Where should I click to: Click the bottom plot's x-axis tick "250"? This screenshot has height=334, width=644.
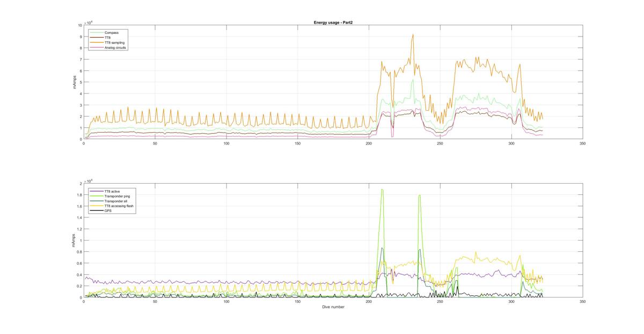pyautogui.click(x=440, y=302)
